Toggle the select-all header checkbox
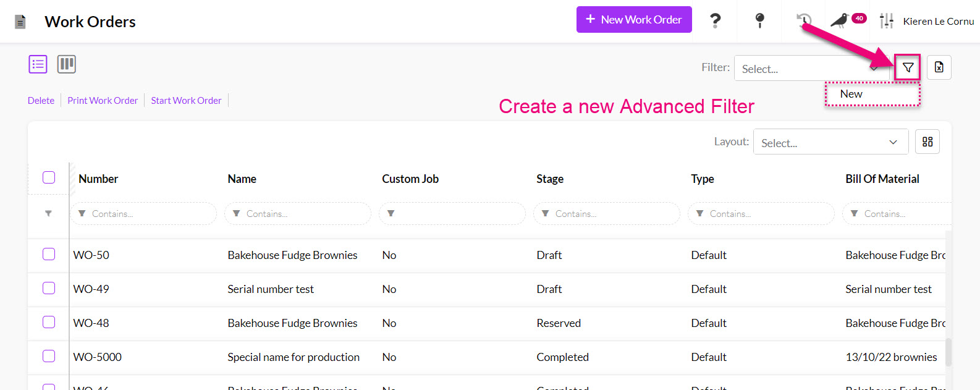The height and width of the screenshot is (390, 980). (x=49, y=178)
